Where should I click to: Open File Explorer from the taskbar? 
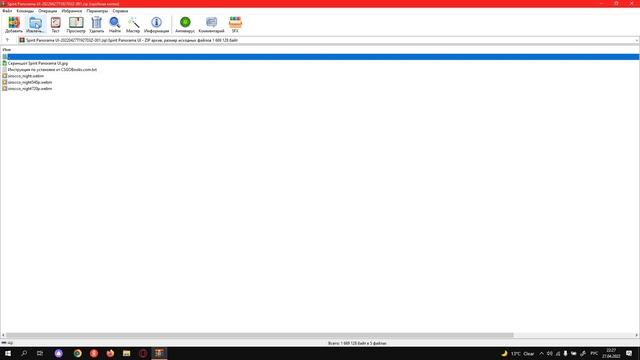[127, 353]
